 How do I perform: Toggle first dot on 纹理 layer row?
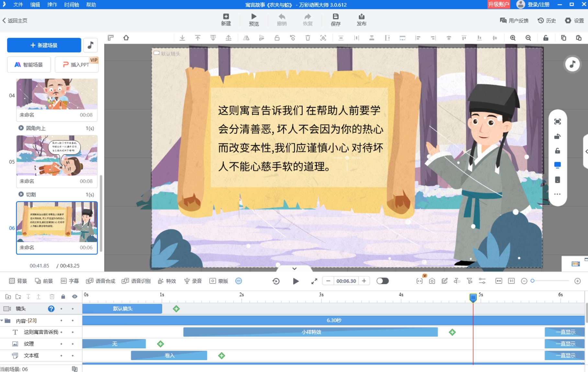click(x=61, y=344)
